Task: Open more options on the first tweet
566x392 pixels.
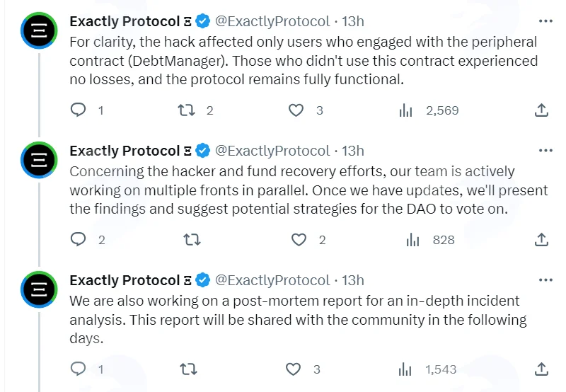Action: [x=545, y=21]
